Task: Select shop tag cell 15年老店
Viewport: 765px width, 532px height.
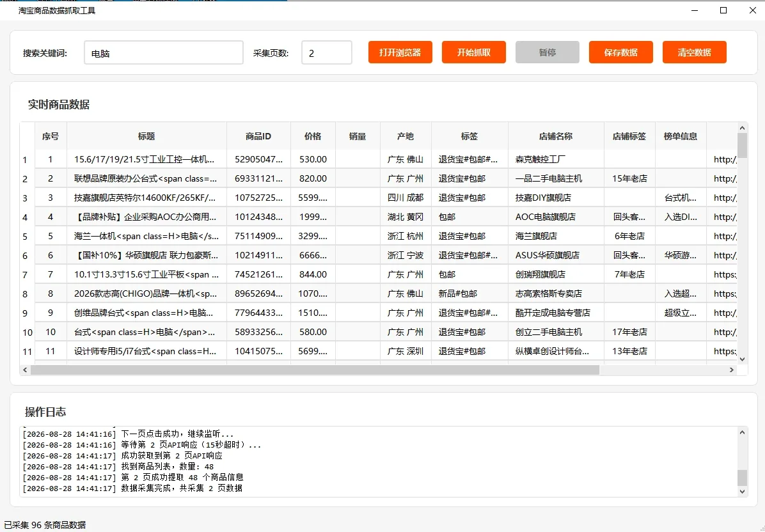Action: (630, 178)
